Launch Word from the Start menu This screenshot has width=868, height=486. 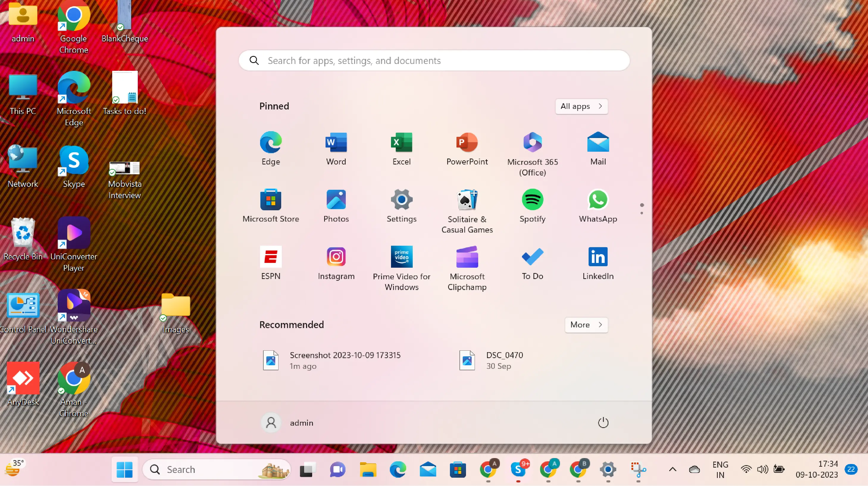click(x=336, y=148)
